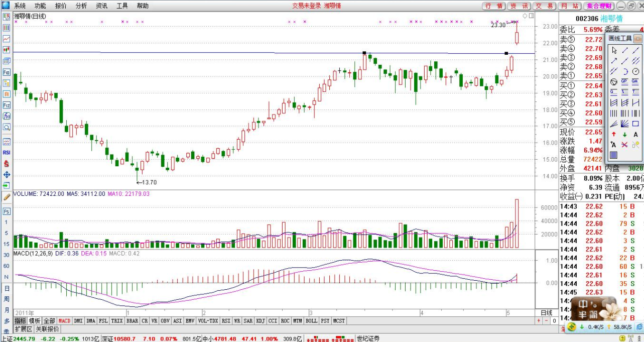644x342 pixels.
Task: Click the 'Fiz' sidebar icon
Action: pyautogui.click(x=7, y=105)
